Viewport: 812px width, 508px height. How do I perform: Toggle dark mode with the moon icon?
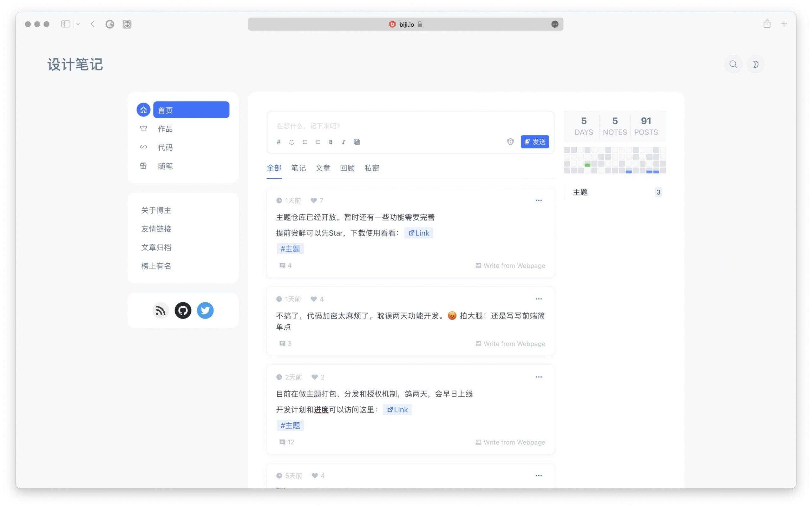tap(756, 64)
